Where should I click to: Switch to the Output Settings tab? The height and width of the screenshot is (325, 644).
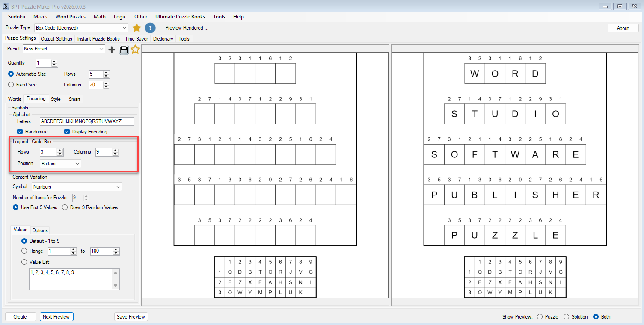point(56,39)
